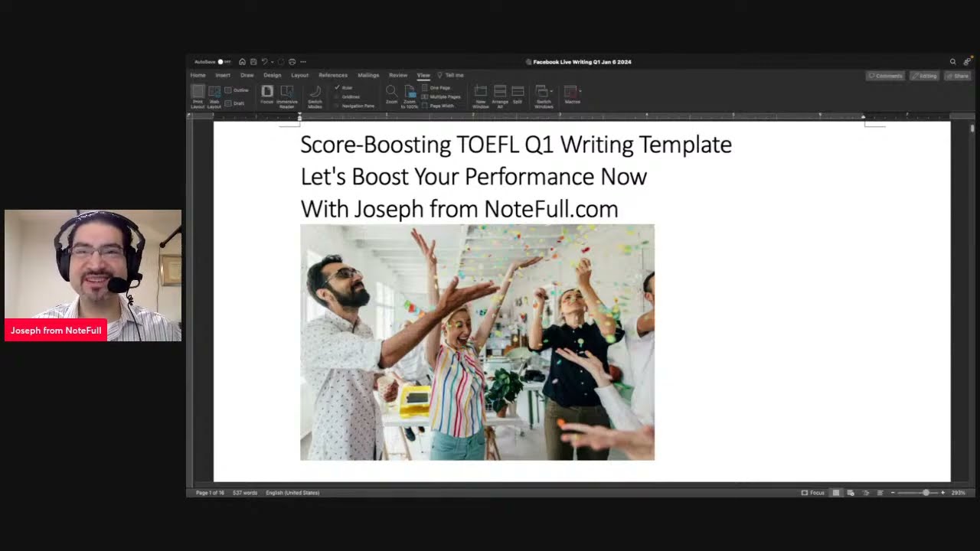Open the Draw tab
980x551 pixels.
click(247, 75)
